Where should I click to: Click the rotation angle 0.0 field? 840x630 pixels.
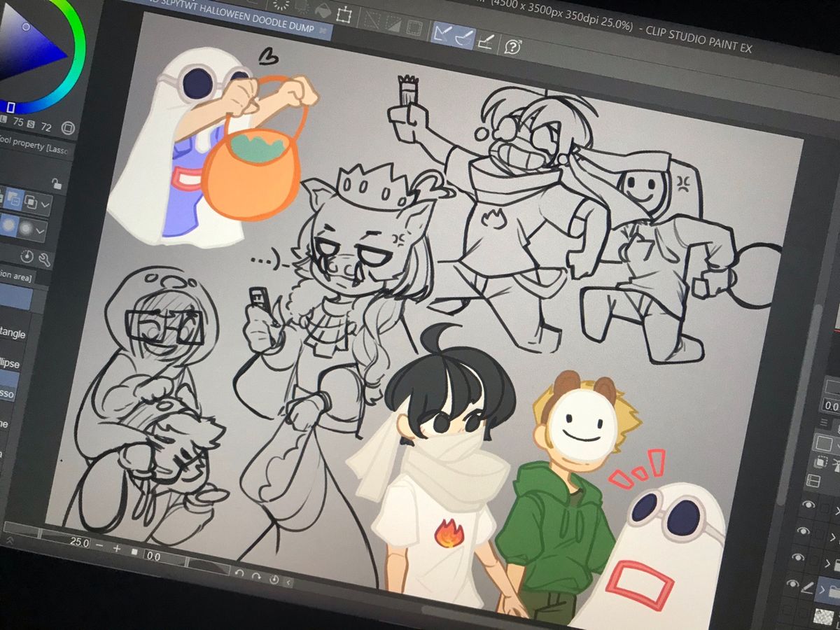point(154,557)
